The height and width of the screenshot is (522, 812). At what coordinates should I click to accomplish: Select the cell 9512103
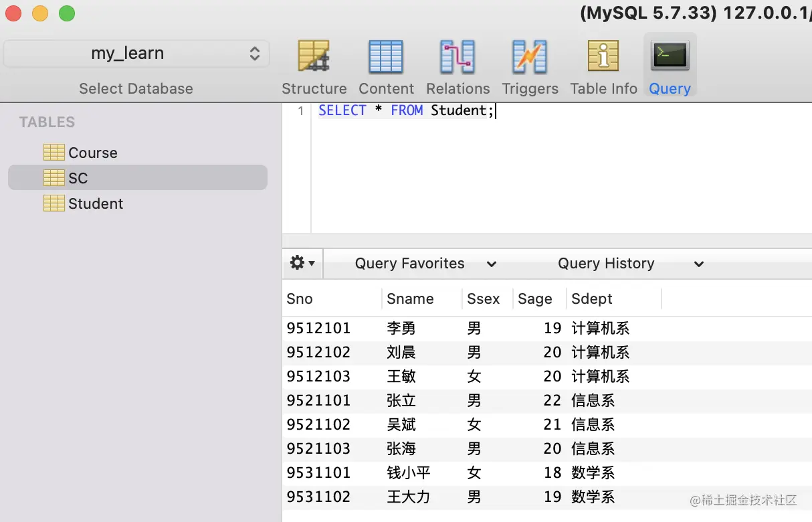pos(318,377)
